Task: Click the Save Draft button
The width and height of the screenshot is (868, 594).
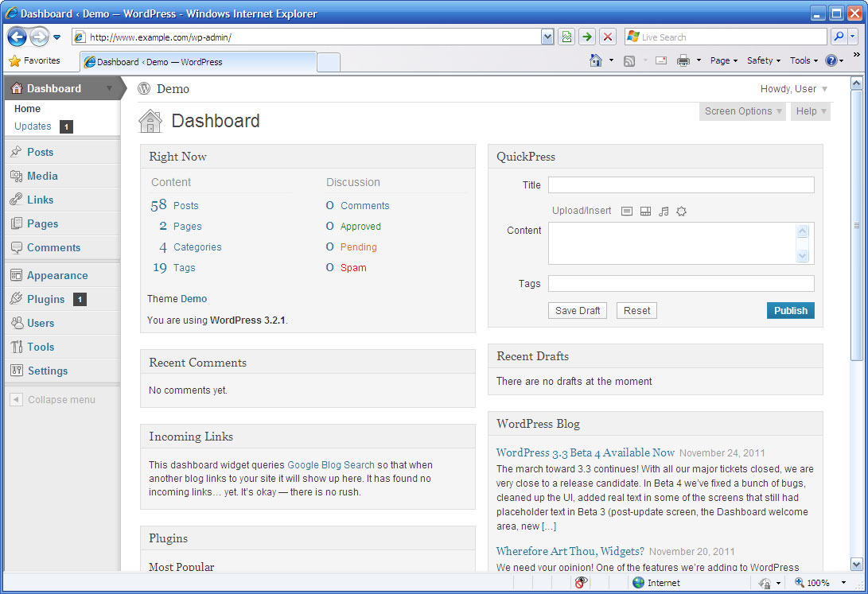Action: [578, 311]
